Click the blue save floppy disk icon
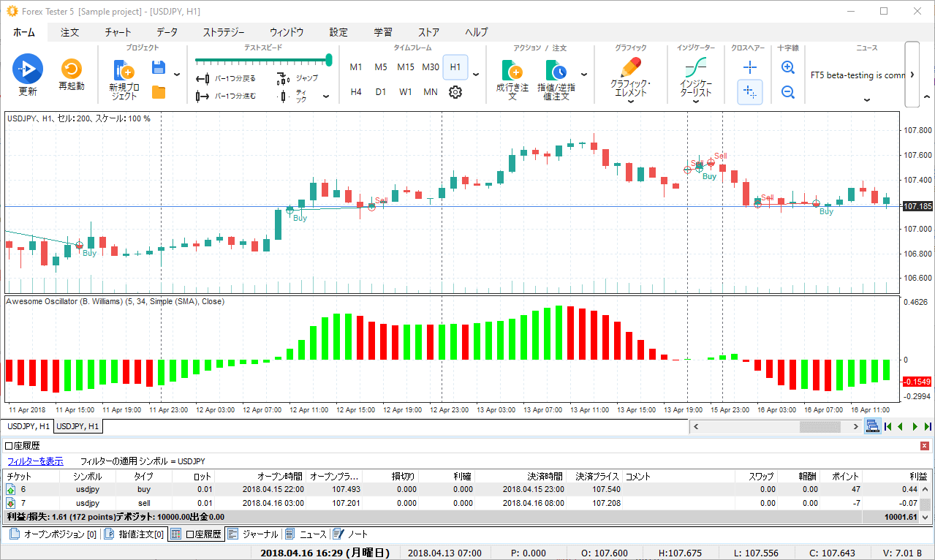935x560 pixels. click(x=158, y=68)
